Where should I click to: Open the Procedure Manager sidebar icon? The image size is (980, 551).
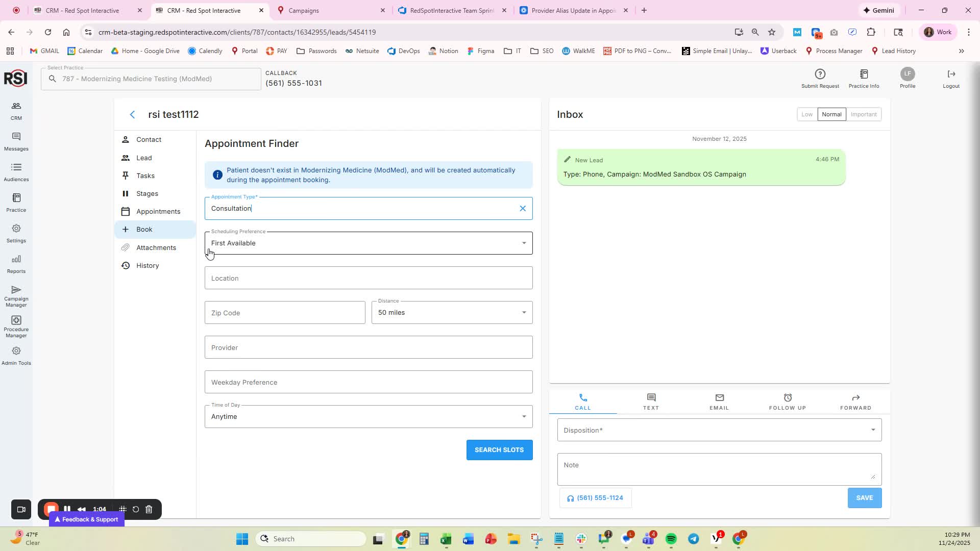pos(16,326)
